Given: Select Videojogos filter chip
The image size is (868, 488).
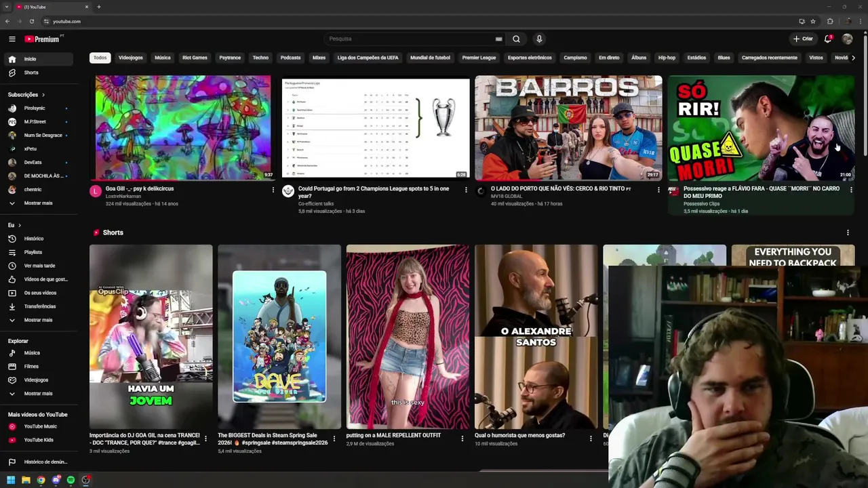Looking at the screenshot, I should (x=131, y=58).
